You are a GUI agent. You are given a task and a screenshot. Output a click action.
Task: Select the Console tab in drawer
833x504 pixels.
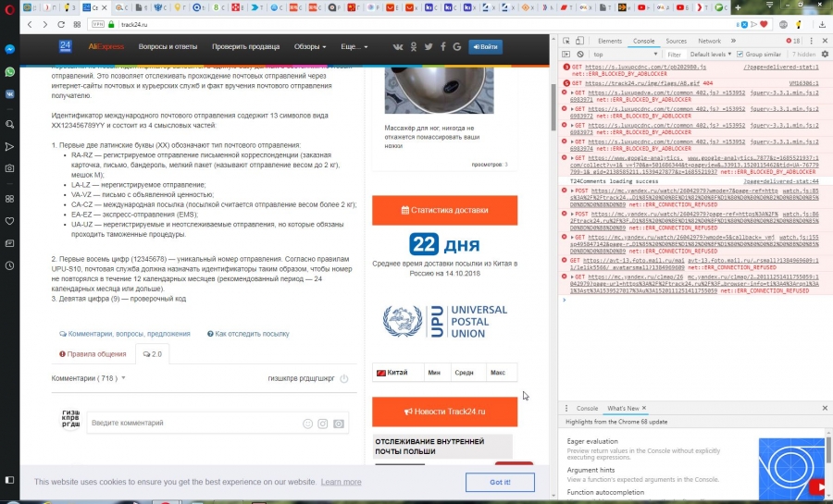click(587, 408)
